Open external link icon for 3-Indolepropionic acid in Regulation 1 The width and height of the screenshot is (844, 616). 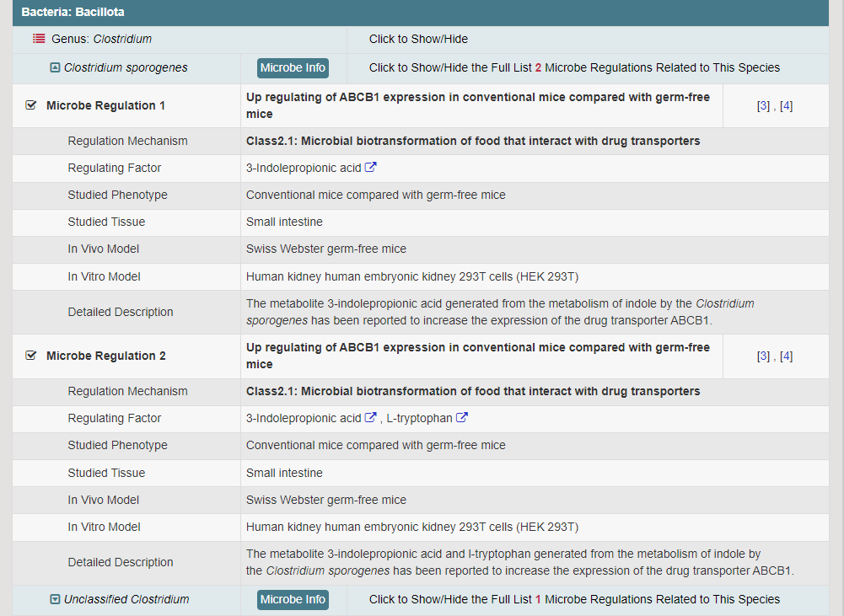[371, 168]
